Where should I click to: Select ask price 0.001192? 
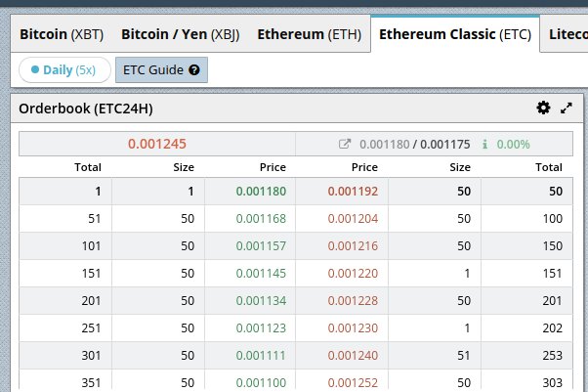pos(353,192)
